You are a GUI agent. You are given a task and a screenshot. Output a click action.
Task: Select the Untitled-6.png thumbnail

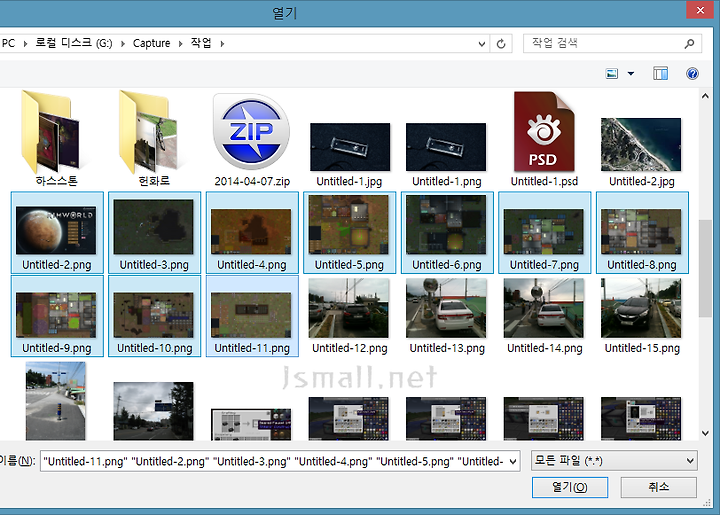pyautogui.click(x=446, y=224)
